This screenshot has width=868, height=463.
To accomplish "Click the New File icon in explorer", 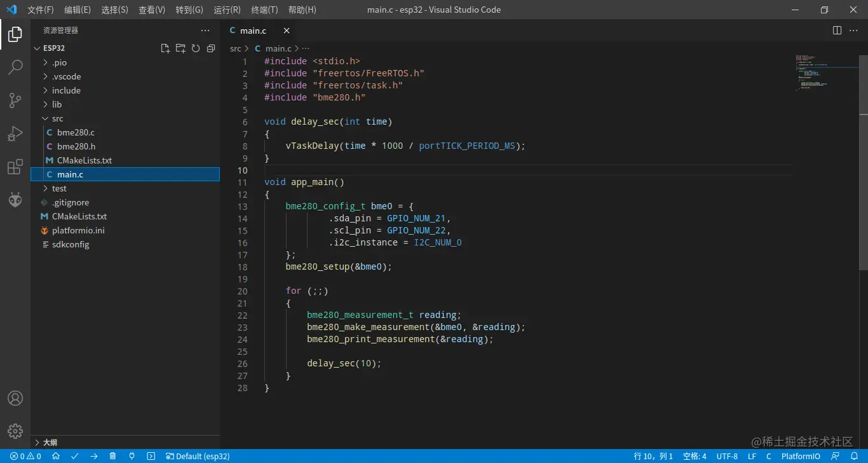I will coord(165,48).
